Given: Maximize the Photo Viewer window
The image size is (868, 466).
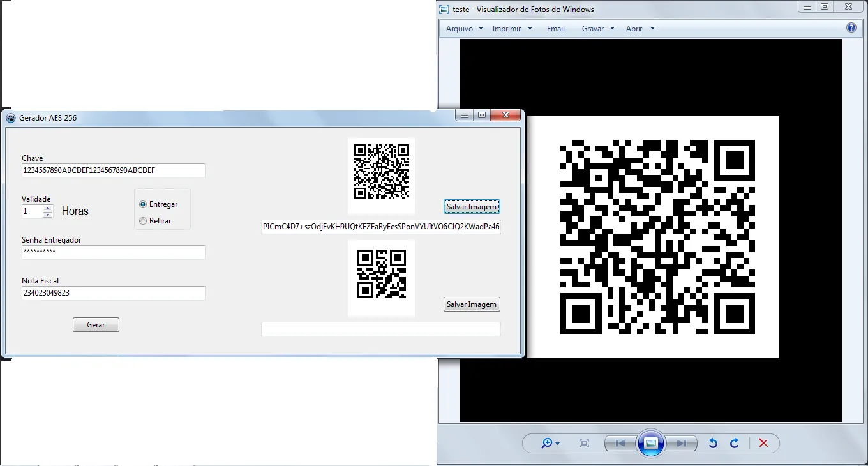Looking at the screenshot, I should [x=825, y=7].
